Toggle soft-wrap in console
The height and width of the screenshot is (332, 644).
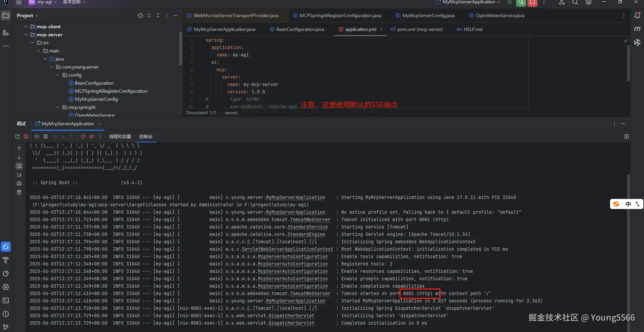[x=19, y=166]
